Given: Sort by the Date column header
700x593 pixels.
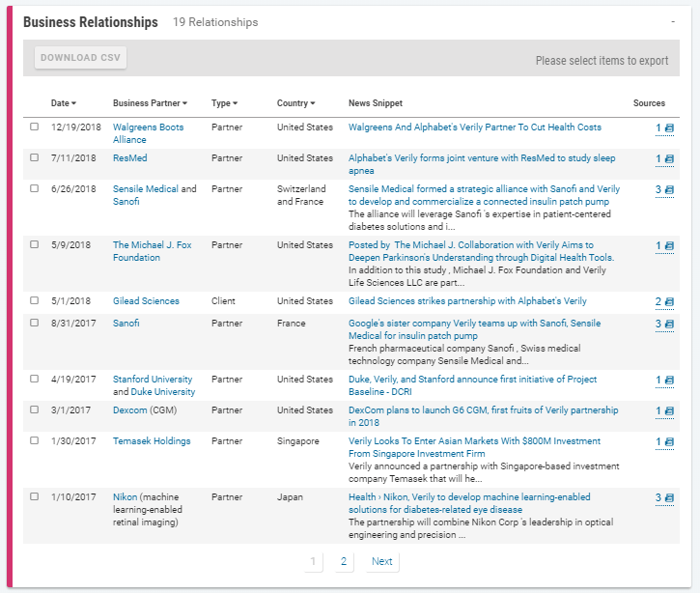Looking at the screenshot, I should [64, 103].
